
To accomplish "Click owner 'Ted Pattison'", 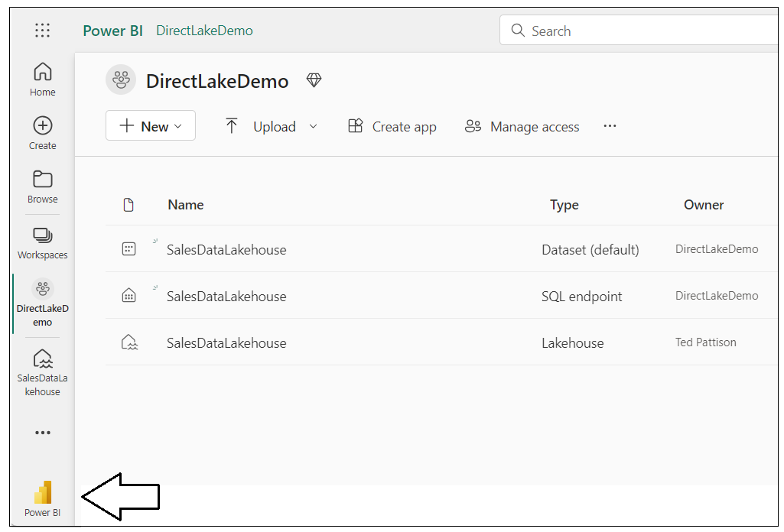I will point(705,342).
